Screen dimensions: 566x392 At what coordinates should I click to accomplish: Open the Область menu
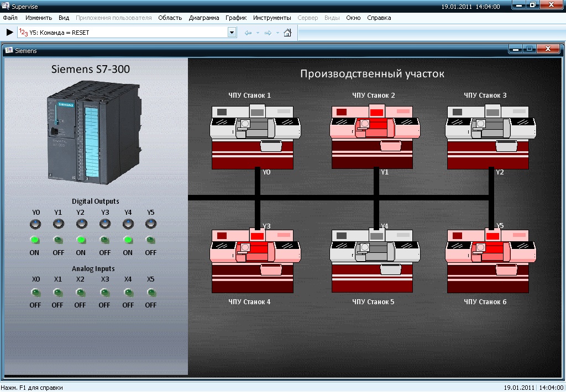[170, 18]
